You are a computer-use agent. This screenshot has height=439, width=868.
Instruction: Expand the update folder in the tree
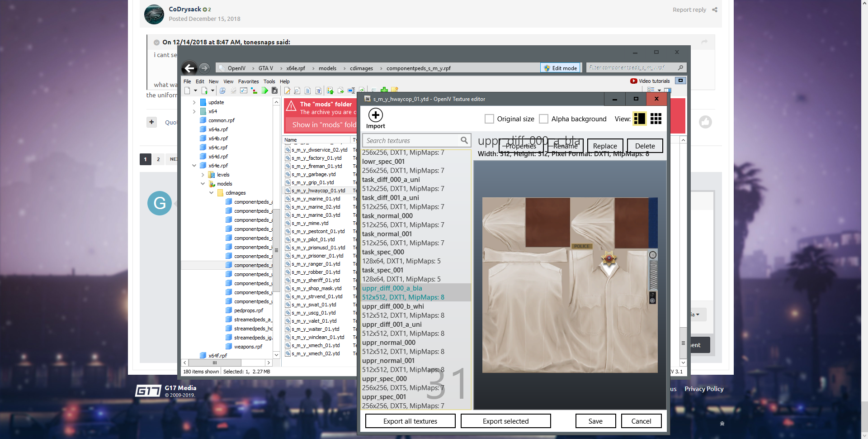point(194,102)
